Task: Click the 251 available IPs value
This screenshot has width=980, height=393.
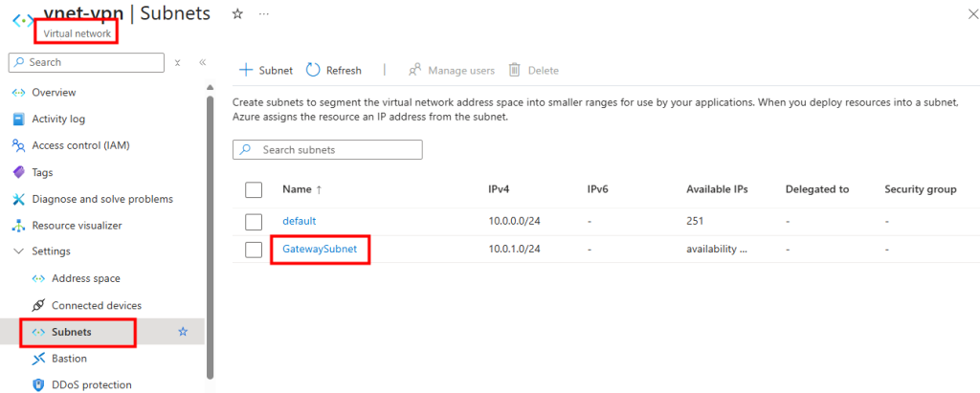Action: pyautogui.click(x=695, y=221)
